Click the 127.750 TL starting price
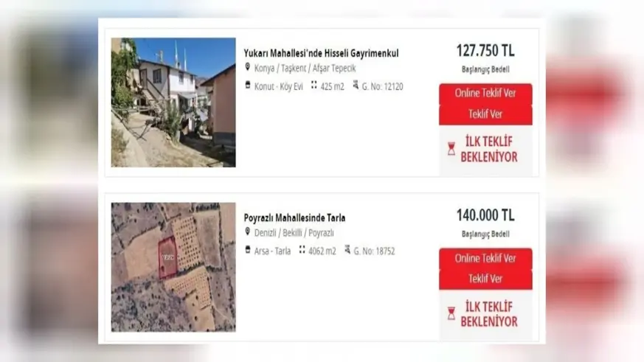The height and width of the screenshot is (362, 644). pos(485,51)
